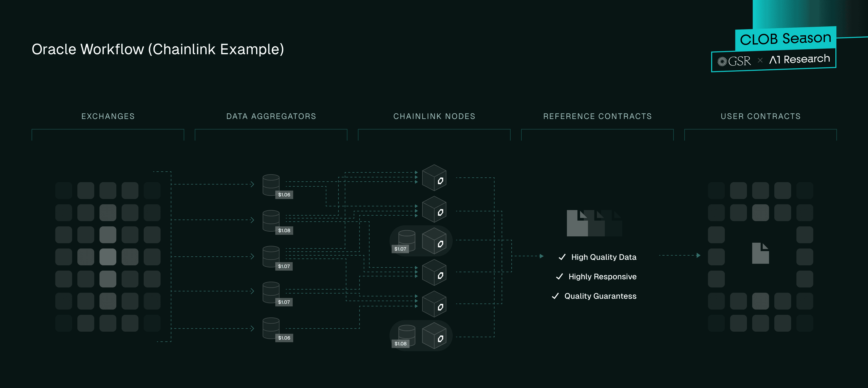This screenshot has width=868, height=388.
Task: Click the Chainlink cube just above the $1.08 pill
Action: (434, 304)
